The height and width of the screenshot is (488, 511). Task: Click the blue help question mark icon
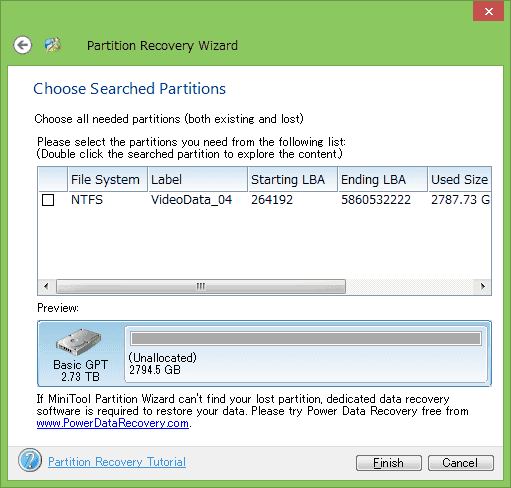[x=30, y=460]
